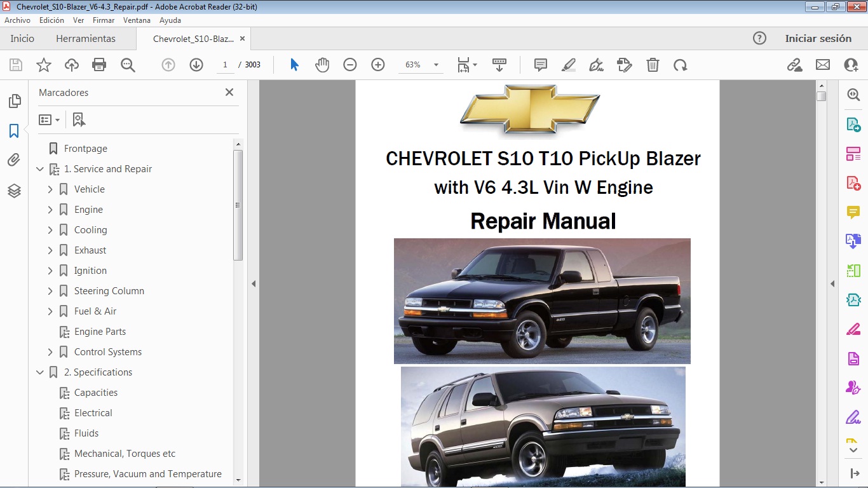Expand the Engine bookmark
Image resolution: width=868 pixels, height=488 pixels.
[50, 209]
